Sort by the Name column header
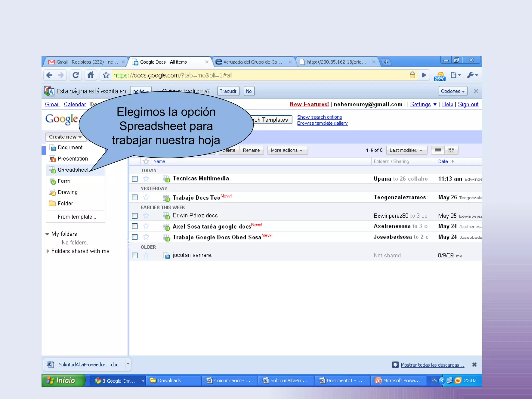 coord(159,162)
